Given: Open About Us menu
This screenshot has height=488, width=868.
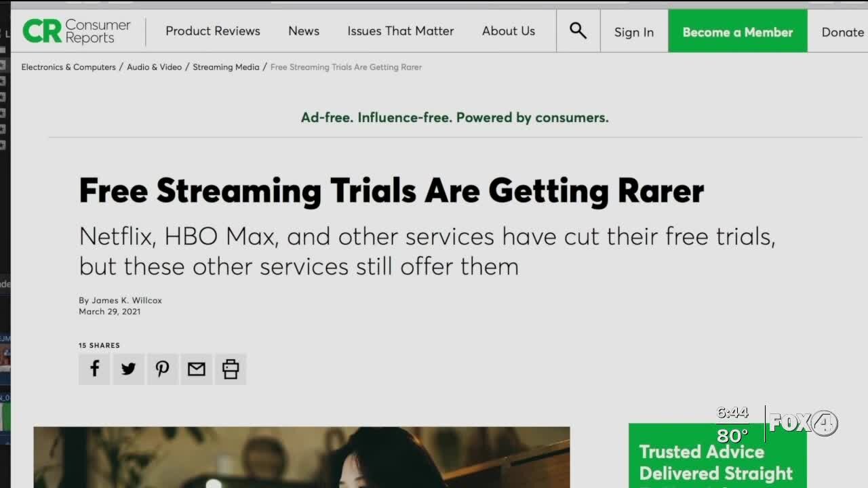Looking at the screenshot, I should [509, 31].
